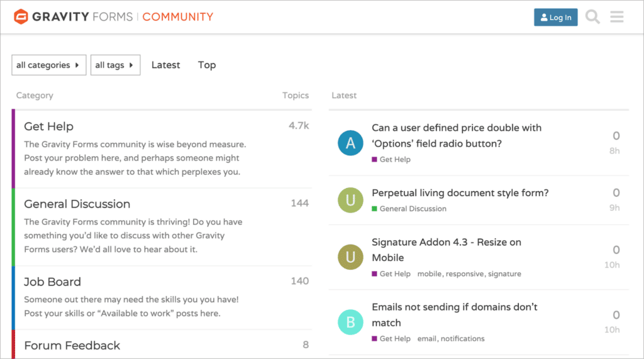The width and height of the screenshot is (644, 359).
Task: Click the Category column header
Action: [35, 96]
